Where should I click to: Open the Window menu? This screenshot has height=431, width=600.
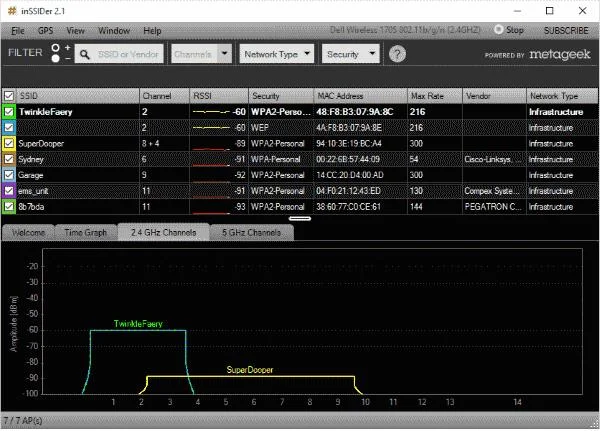tap(114, 31)
